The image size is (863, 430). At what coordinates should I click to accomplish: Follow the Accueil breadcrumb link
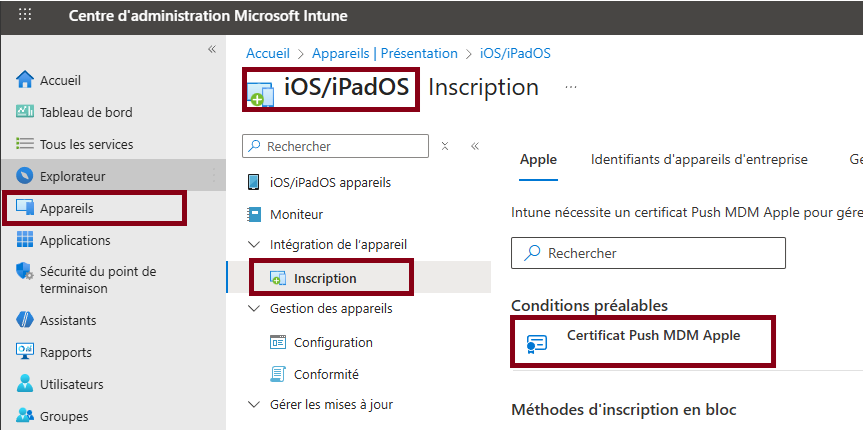tap(267, 53)
